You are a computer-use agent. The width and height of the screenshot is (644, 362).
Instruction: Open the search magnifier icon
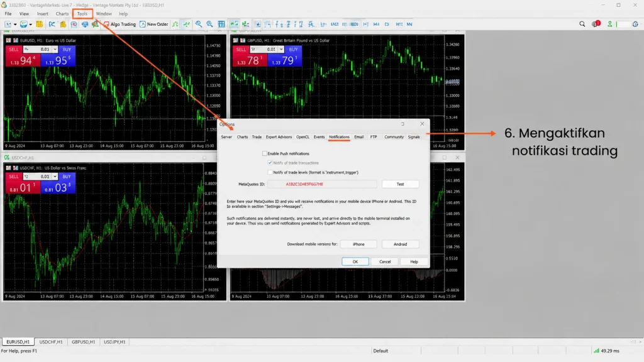coord(582,25)
